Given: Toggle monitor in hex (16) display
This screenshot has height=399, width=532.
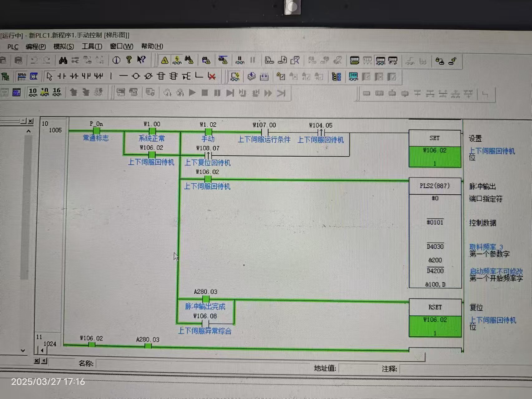Looking at the screenshot, I should click(57, 92).
